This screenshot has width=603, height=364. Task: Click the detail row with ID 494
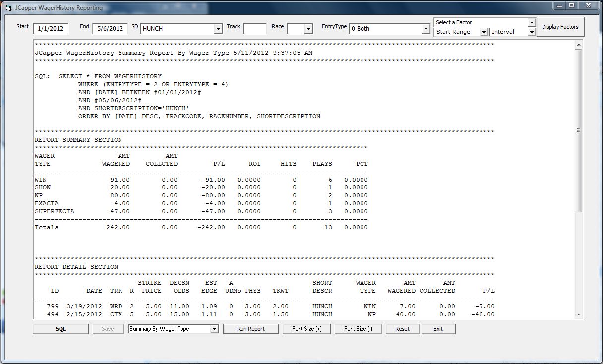[x=265, y=314]
